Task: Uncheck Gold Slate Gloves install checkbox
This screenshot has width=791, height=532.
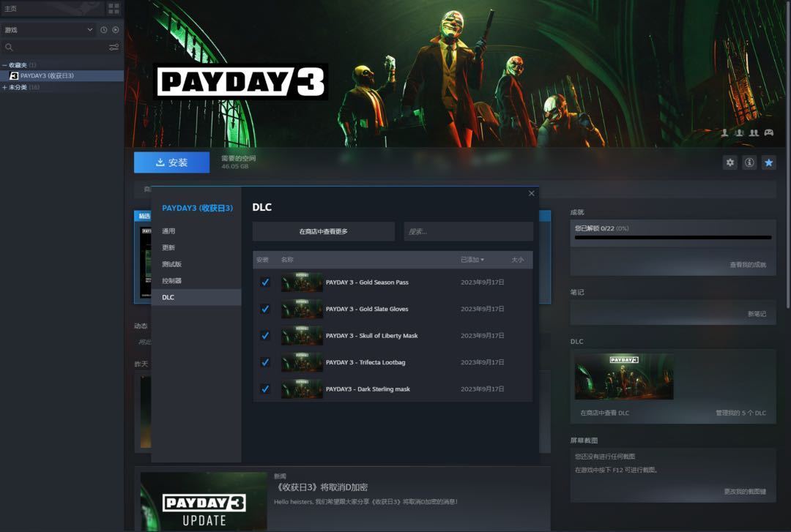Action: (x=265, y=309)
